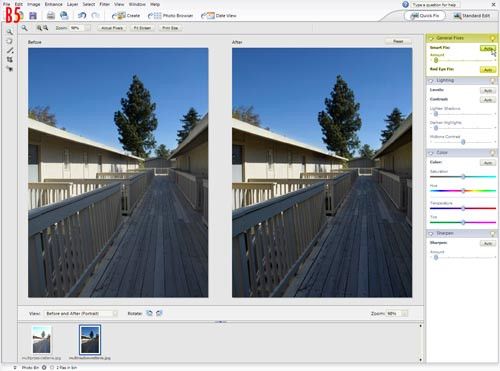Screen dimensions: 500x371
Task: Collapse the Sharpen panel
Action: [431, 233]
